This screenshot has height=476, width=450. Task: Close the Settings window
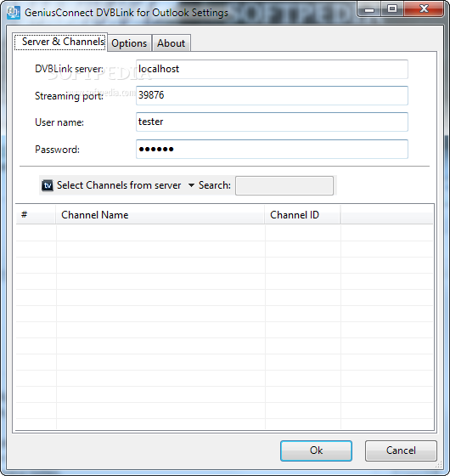(424, 9)
